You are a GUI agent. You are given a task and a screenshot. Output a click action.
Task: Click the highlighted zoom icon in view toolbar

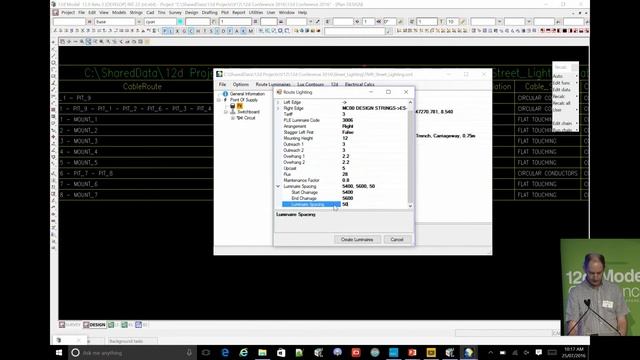tap(89, 42)
